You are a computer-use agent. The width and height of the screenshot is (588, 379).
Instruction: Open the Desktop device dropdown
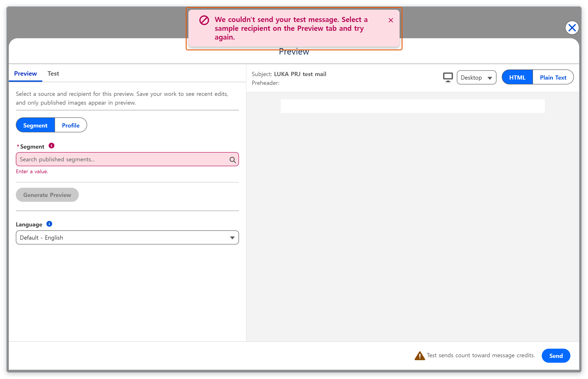(x=476, y=78)
